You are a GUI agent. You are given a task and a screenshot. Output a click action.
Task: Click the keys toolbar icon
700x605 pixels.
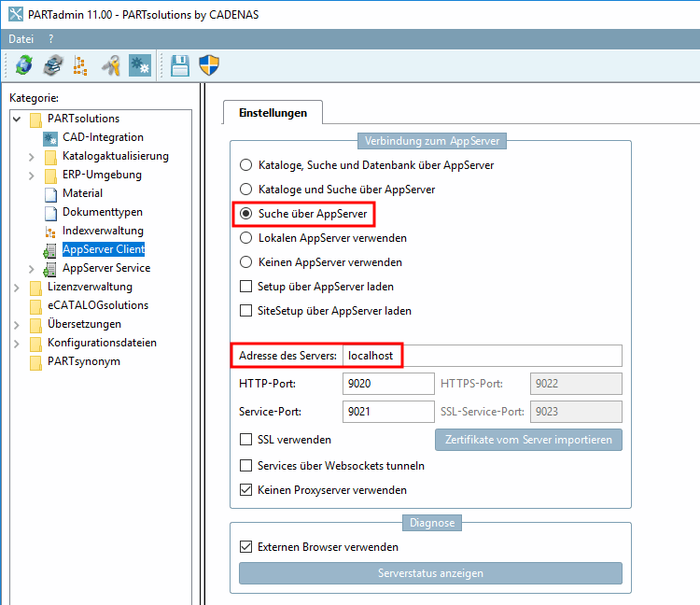click(x=111, y=65)
